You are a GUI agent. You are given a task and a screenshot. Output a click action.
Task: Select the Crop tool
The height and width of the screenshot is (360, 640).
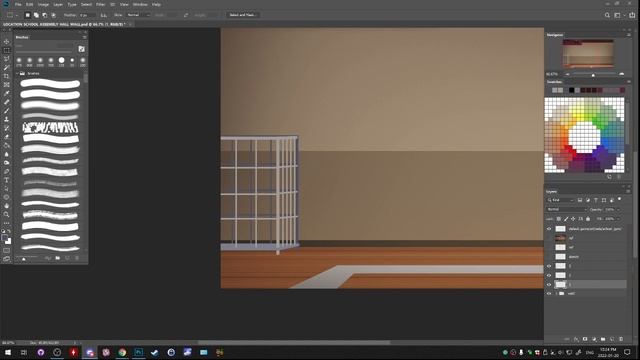pos(7,76)
